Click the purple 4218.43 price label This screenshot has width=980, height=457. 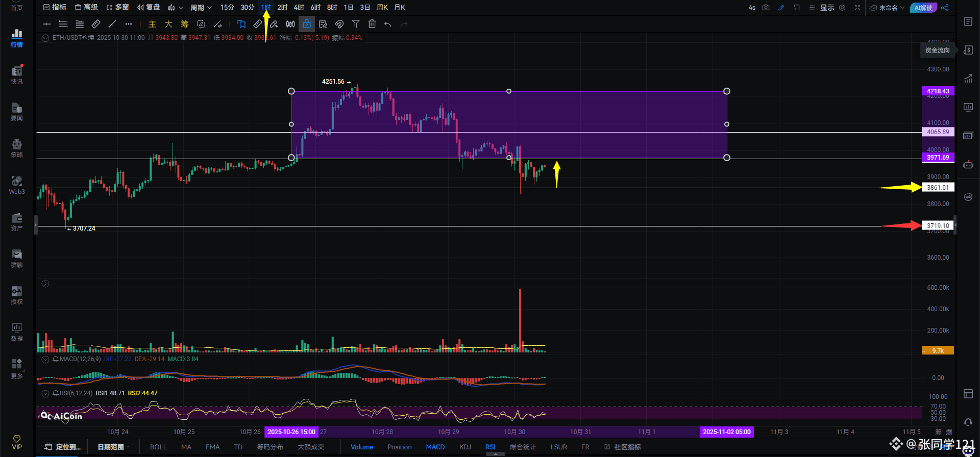click(x=938, y=91)
